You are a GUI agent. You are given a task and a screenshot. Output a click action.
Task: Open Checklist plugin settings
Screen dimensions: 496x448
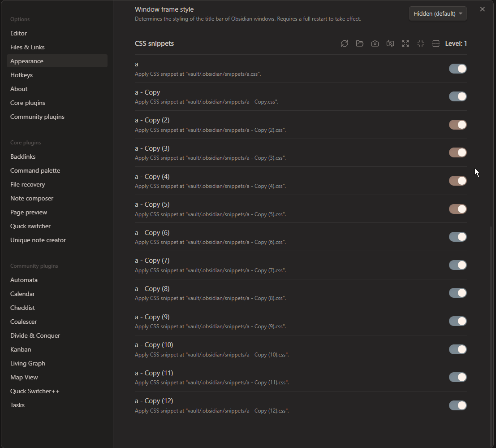click(57, 308)
